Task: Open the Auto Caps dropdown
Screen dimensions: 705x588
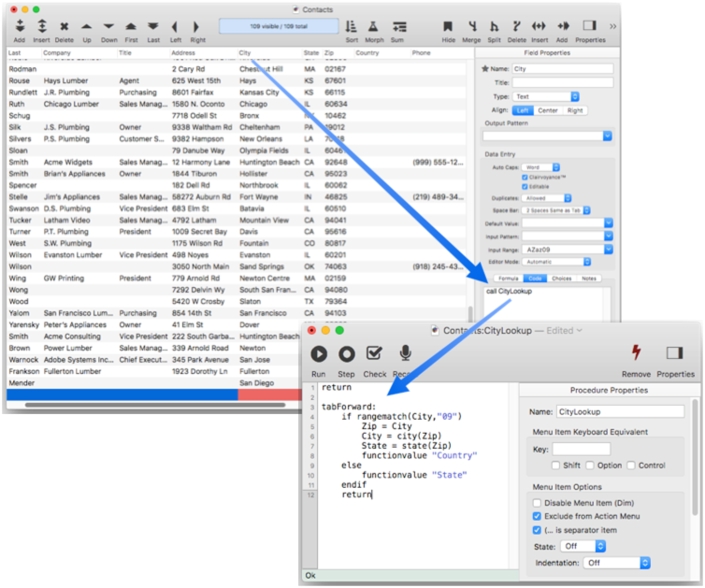Action: pyautogui.click(x=540, y=167)
